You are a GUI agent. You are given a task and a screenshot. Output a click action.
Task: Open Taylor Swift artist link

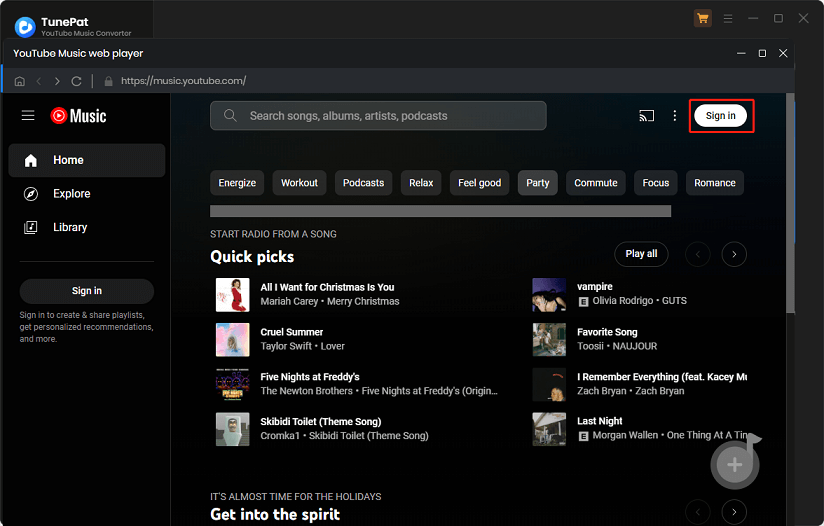(x=286, y=346)
